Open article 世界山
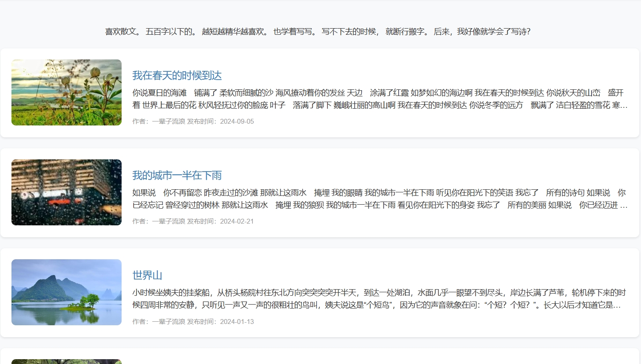Viewport: 641px width, 364px height. (x=147, y=276)
